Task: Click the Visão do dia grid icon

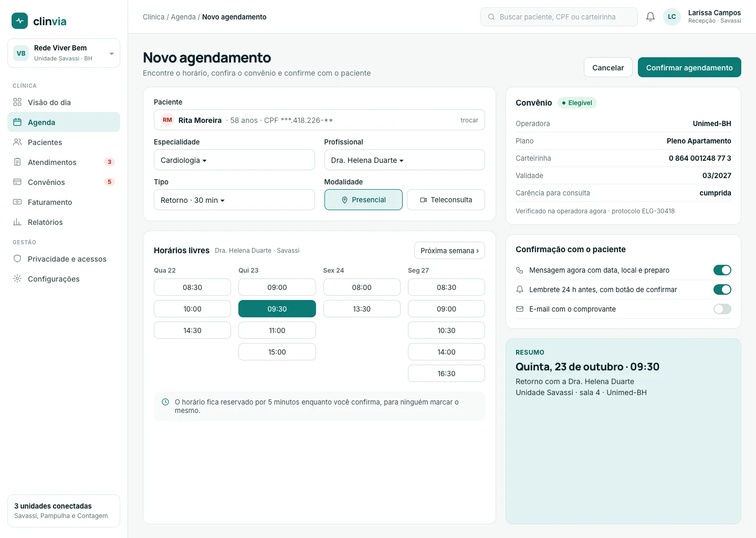Action: [17, 102]
